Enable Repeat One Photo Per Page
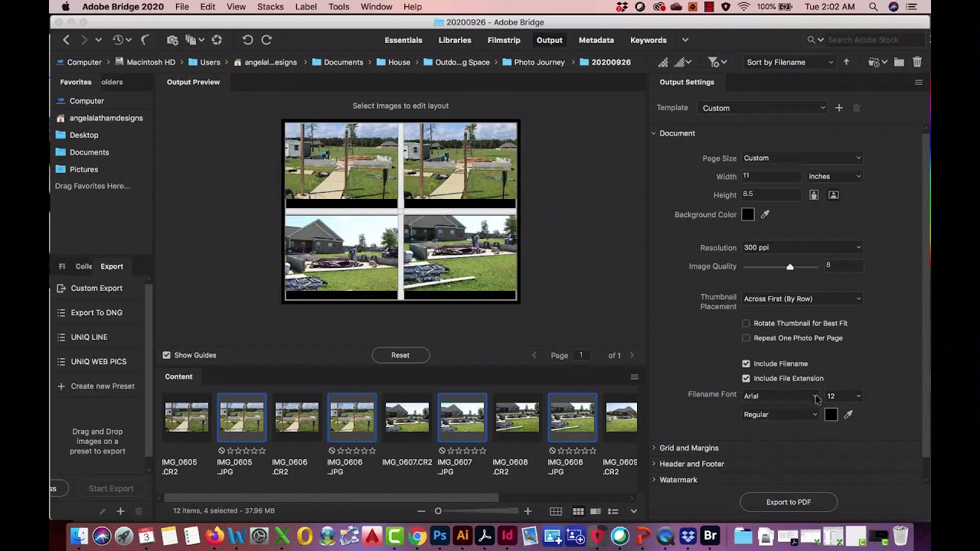The height and width of the screenshot is (551, 980). 746,337
